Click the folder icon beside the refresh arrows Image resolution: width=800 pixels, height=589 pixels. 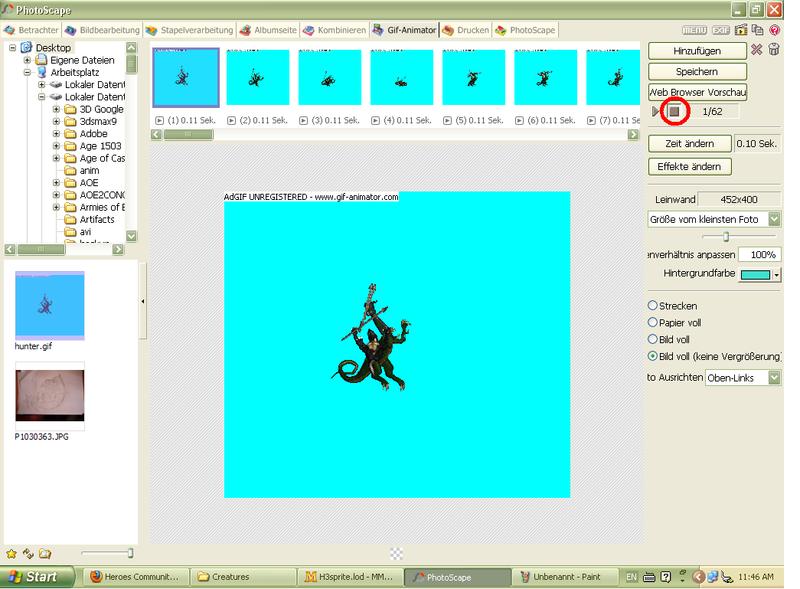pyautogui.click(x=45, y=553)
